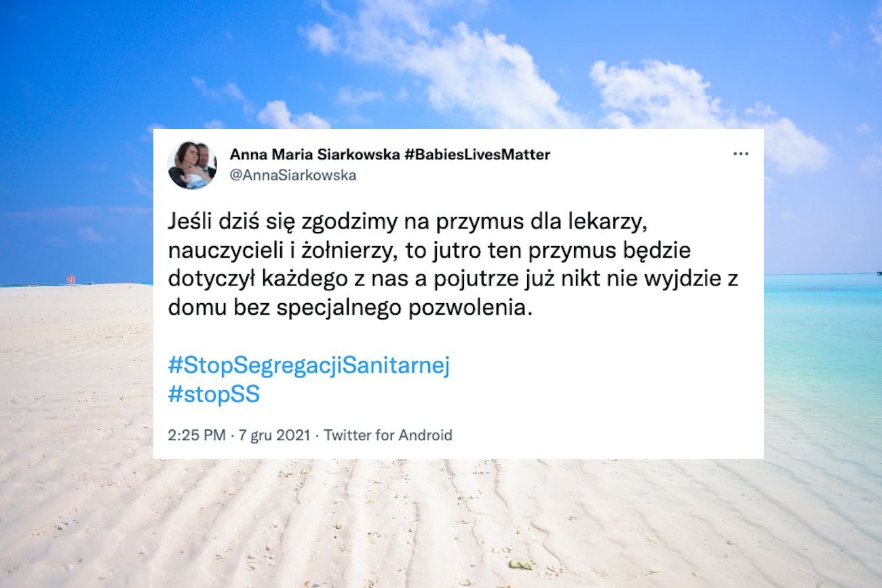Viewport: 882px width, 588px height.
Task: Click the 7 gru 2021 date
Action: tap(275, 435)
